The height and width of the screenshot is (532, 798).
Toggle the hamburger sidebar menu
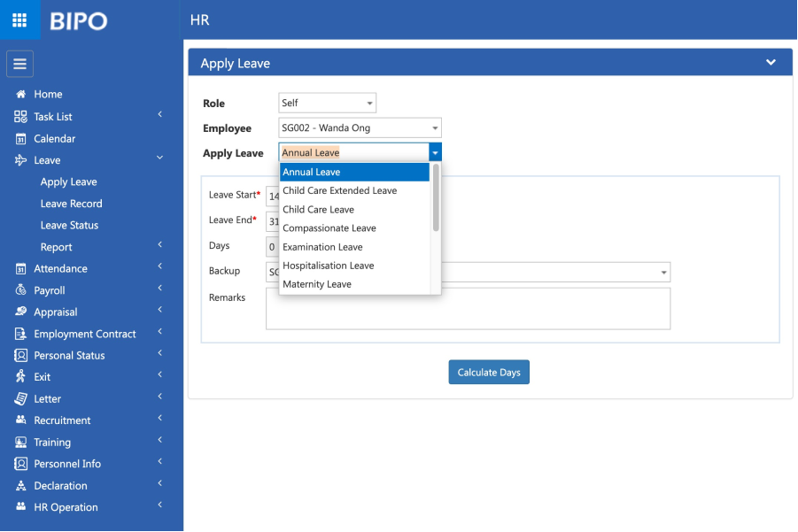(19, 64)
